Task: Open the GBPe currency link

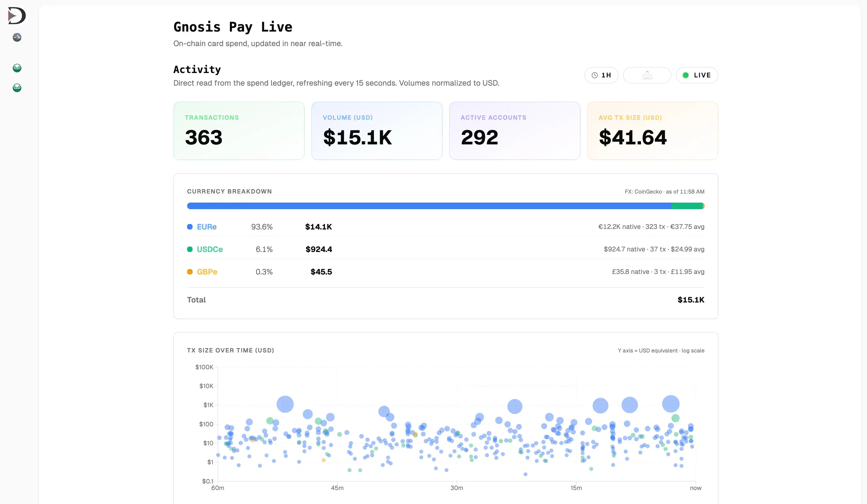Action: pyautogui.click(x=207, y=272)
